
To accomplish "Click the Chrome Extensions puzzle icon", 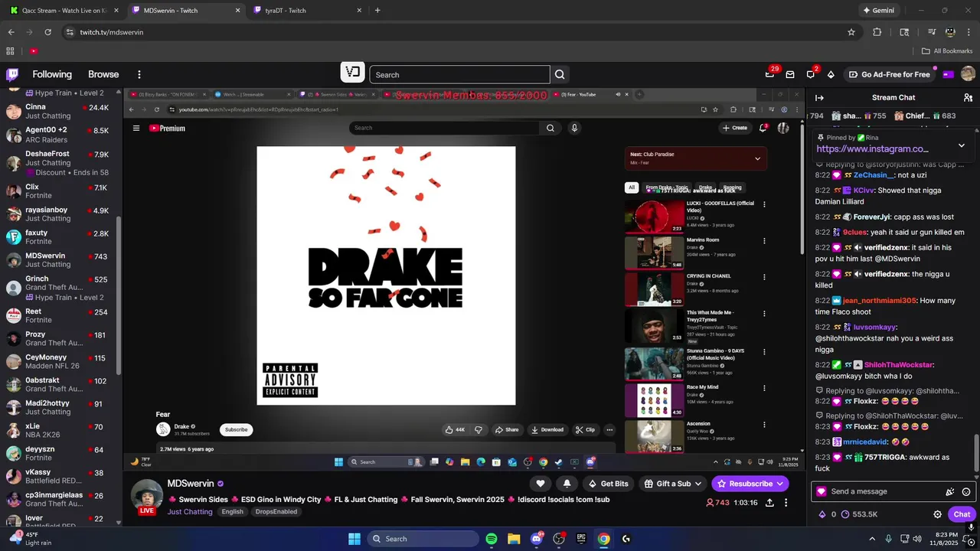I will coord(877,32).
